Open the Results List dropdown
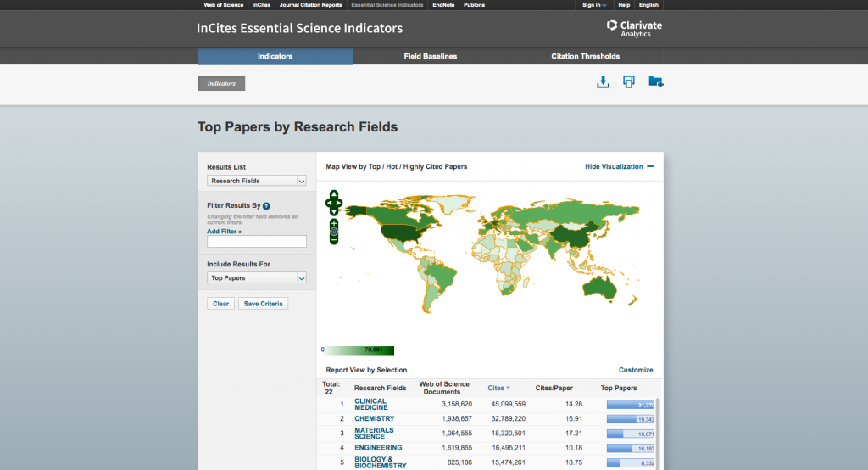The height and width of the screenshot is (470, 868). pyautogui.click(x=257, y=181)
